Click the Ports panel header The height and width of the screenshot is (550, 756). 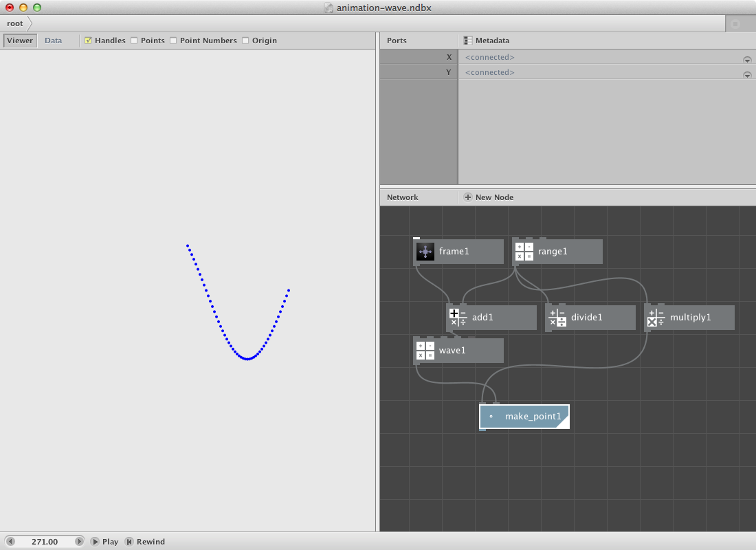click(x=397, y=41)
